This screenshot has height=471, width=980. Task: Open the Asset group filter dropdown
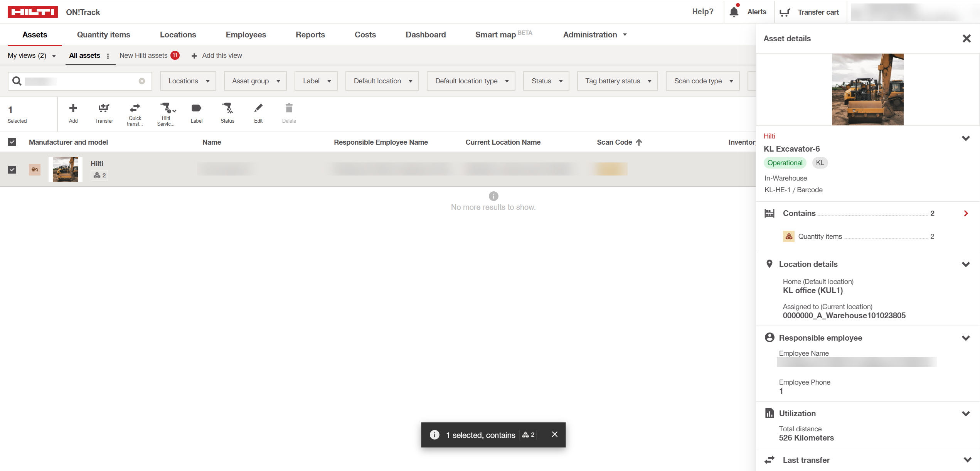tap(255, 81)
